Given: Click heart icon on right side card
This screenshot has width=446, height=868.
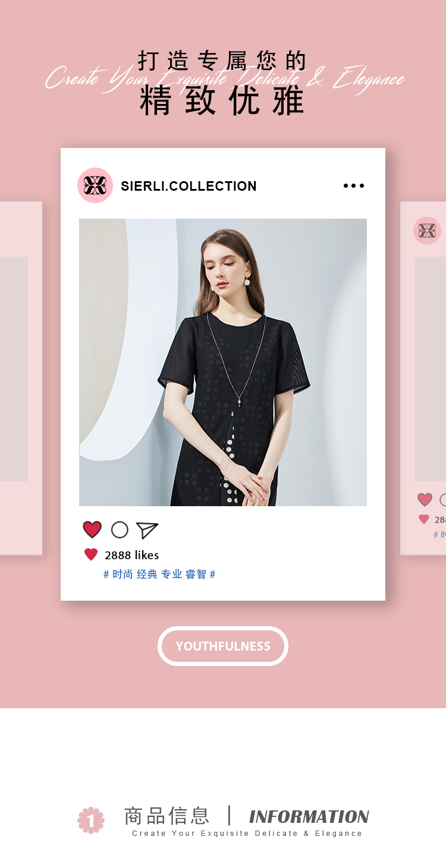Looking at the screenshot, I should point(425,500).
